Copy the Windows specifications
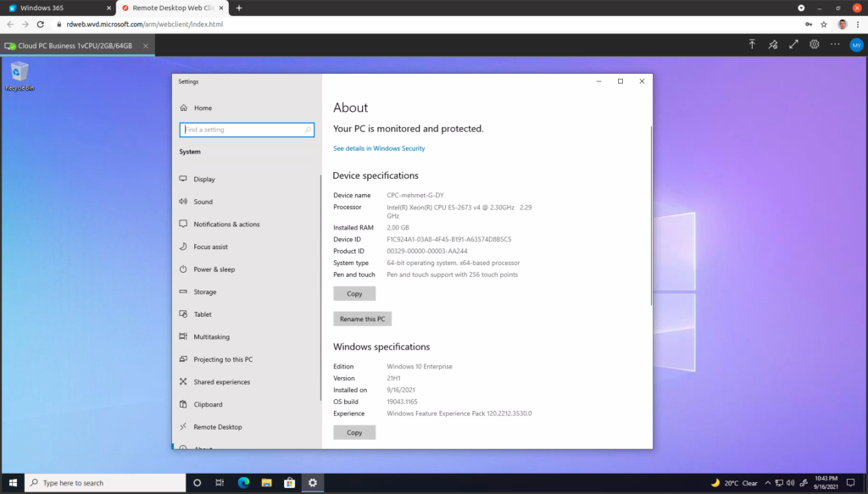The height and width of the screenshot is (494, 868). pos(354,433)
